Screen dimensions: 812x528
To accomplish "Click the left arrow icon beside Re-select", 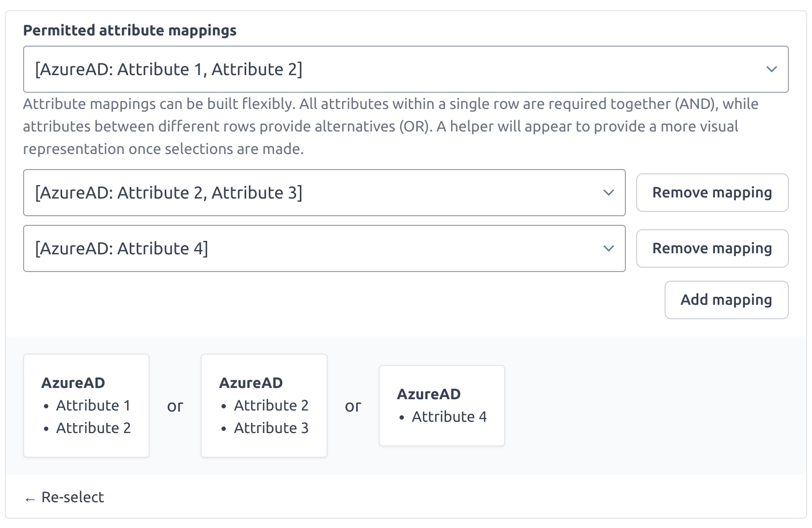I will tap(30, 499).
